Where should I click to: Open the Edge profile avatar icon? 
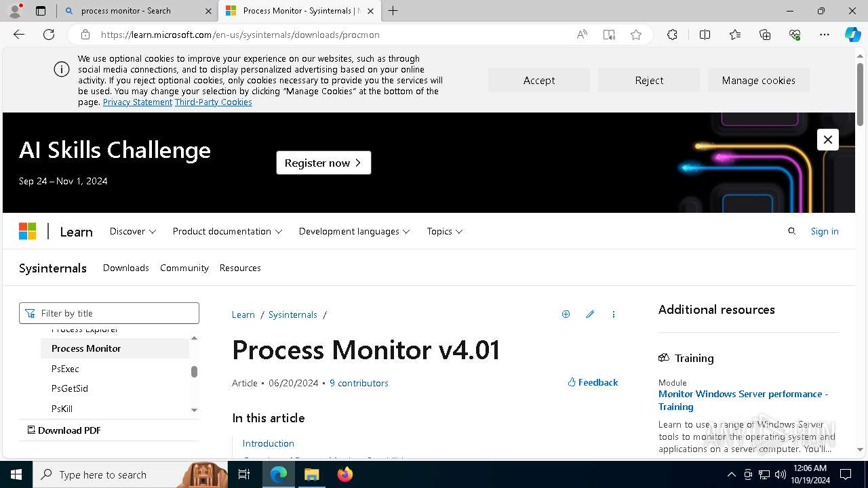(x=15, y=11)
